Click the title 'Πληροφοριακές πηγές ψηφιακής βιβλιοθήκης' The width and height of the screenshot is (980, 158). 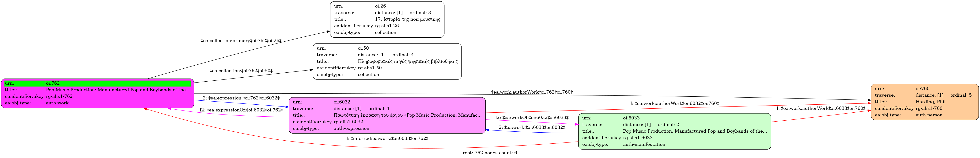coord(408,61)
